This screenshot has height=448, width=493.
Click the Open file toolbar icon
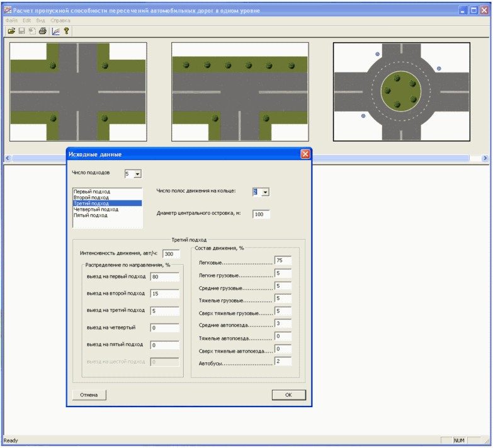[11, 31]
